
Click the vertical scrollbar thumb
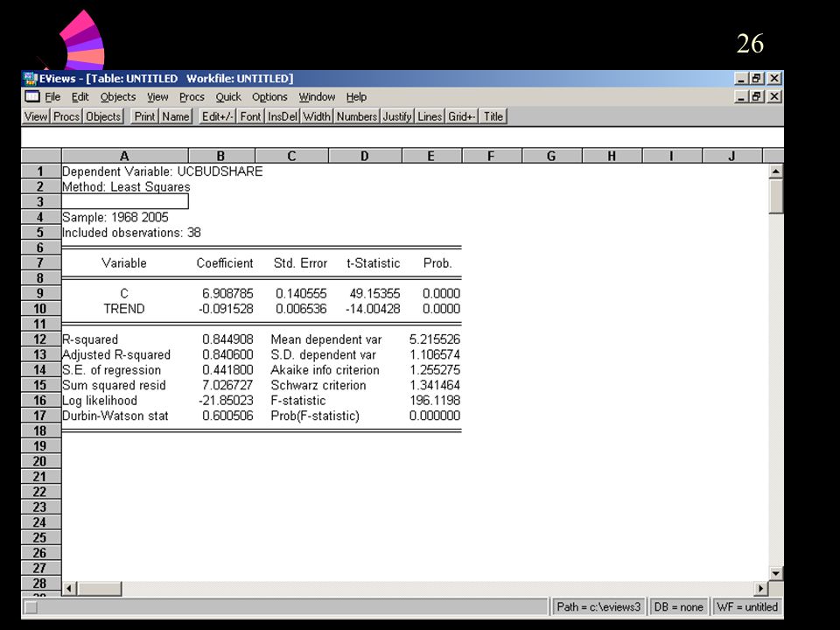tap(776, 197)
